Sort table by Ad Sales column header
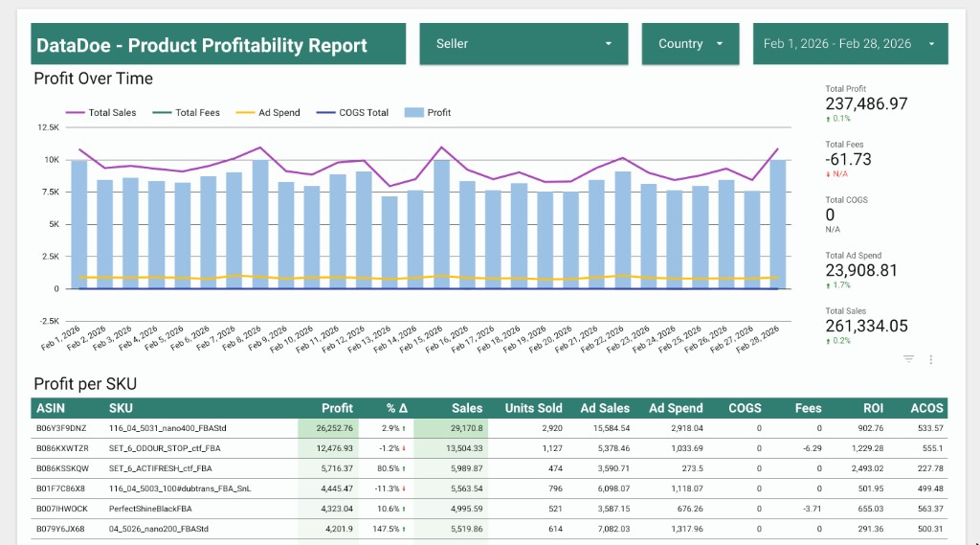The image size is (980, 545). pos(605,408)
